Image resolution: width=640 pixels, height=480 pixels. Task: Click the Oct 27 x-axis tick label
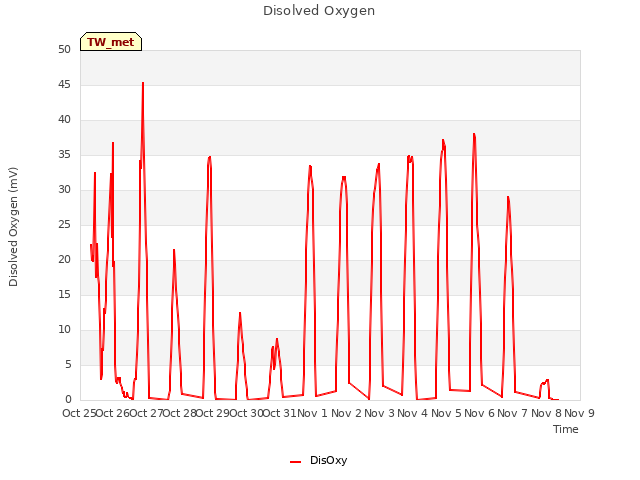146,413
